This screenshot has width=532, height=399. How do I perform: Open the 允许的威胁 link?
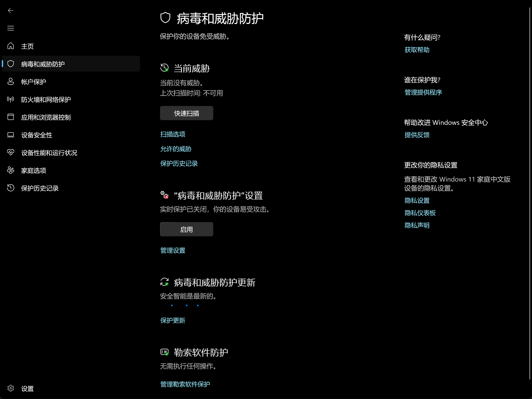176,149
